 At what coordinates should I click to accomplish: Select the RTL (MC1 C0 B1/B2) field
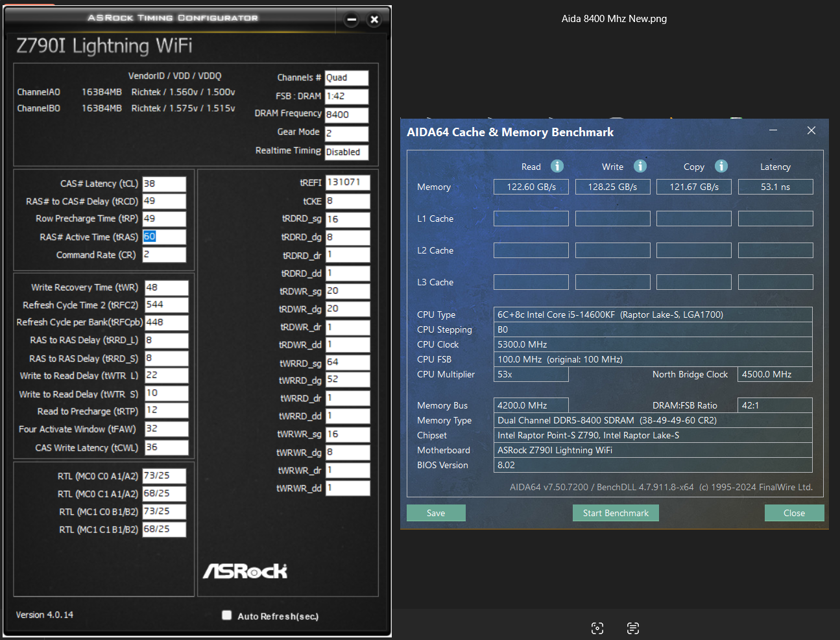164,512
